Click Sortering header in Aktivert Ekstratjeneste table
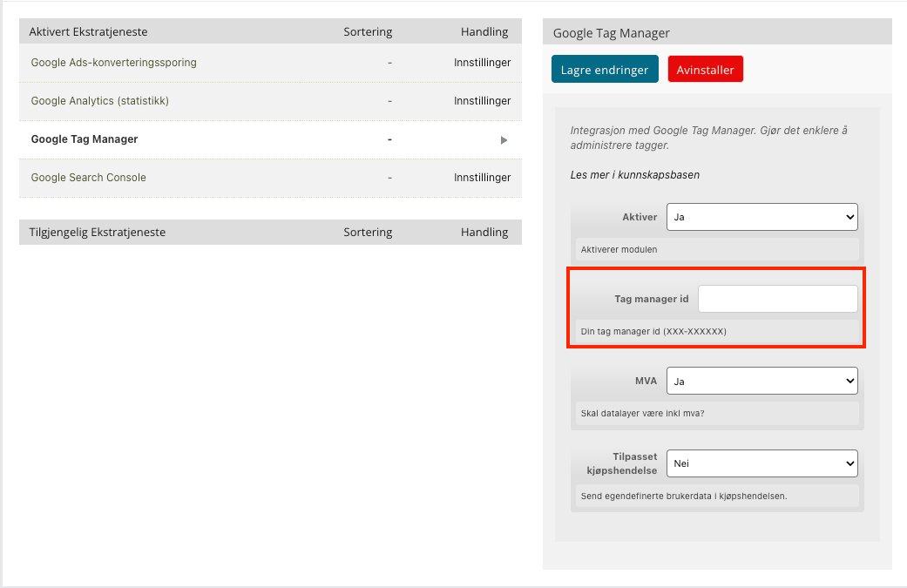The height and width of the screenshot is (588, 907). tap(368, 32)
